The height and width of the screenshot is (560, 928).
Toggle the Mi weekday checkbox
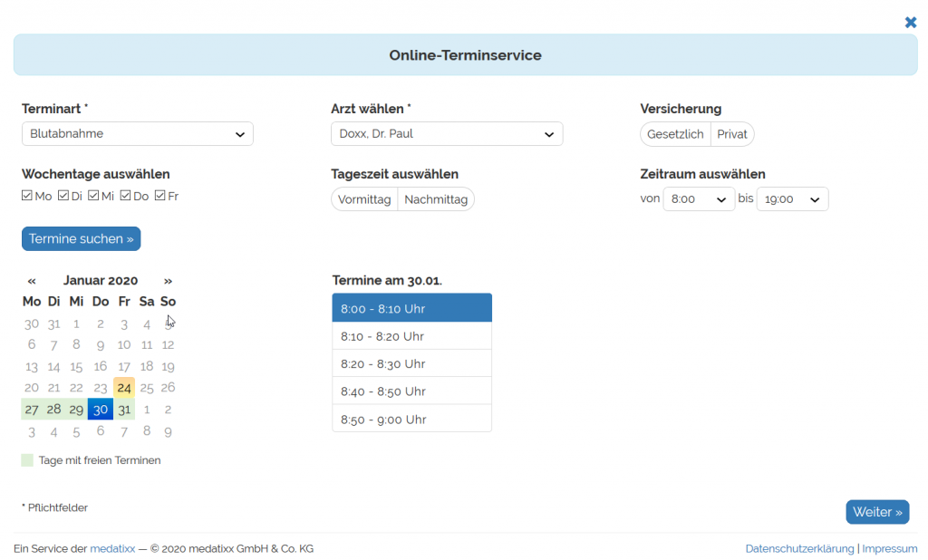tap(93, 196)
